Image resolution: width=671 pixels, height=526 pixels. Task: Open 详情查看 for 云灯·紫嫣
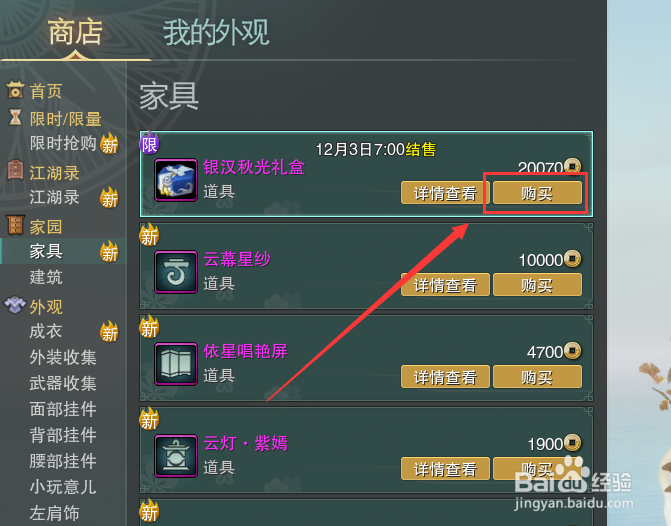445,469
